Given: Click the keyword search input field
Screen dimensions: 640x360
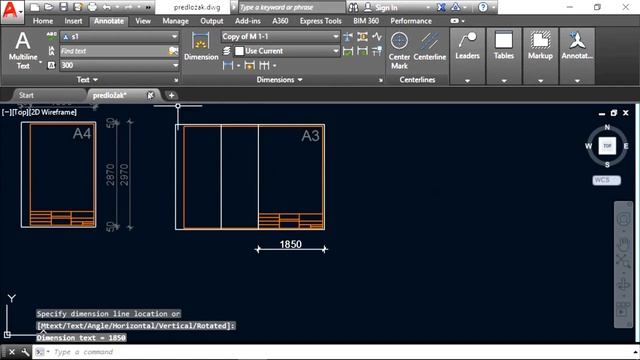Looking at the screenshot, I should [x=291, y=7].
